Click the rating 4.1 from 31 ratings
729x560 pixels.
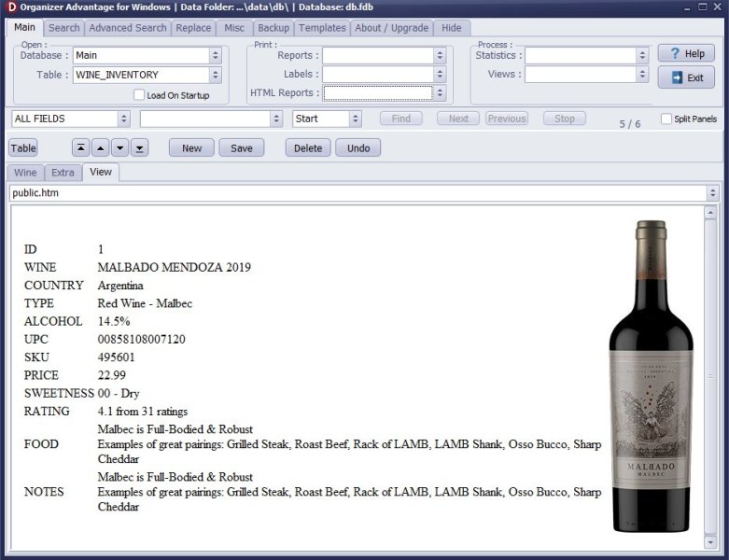143,412
